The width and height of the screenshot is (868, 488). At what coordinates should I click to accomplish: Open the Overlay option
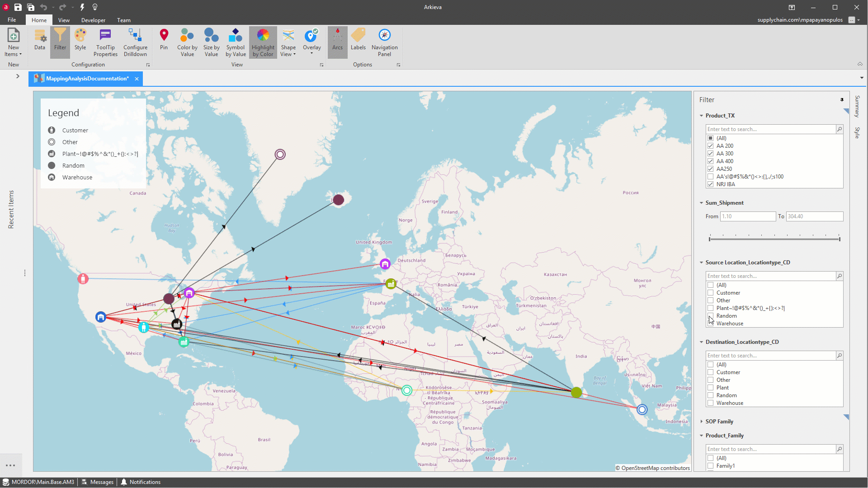311,42
